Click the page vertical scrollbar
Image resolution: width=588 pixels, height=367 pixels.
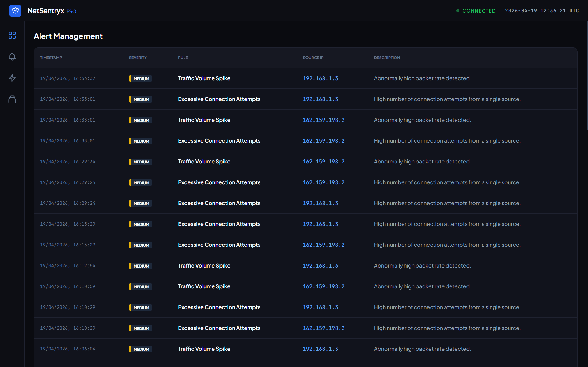click(587, 77)
